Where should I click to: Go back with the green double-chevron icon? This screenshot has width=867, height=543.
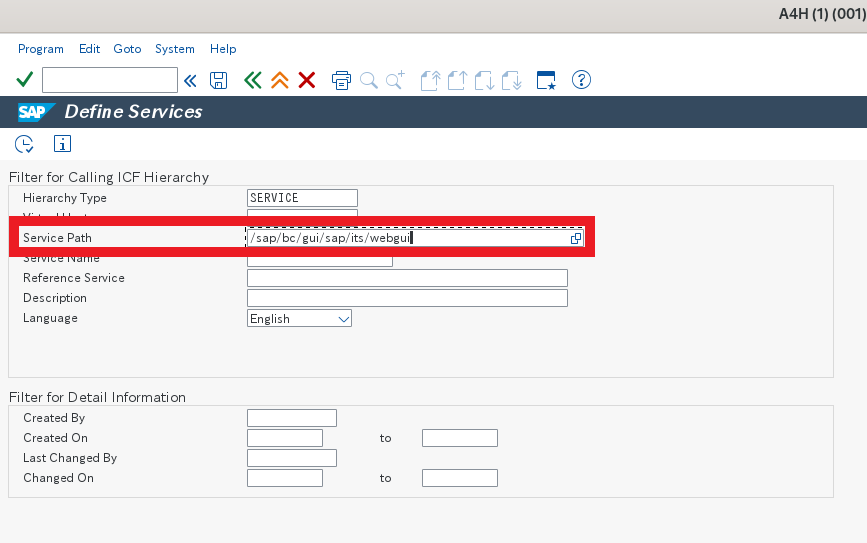click(x=253, y=80)
